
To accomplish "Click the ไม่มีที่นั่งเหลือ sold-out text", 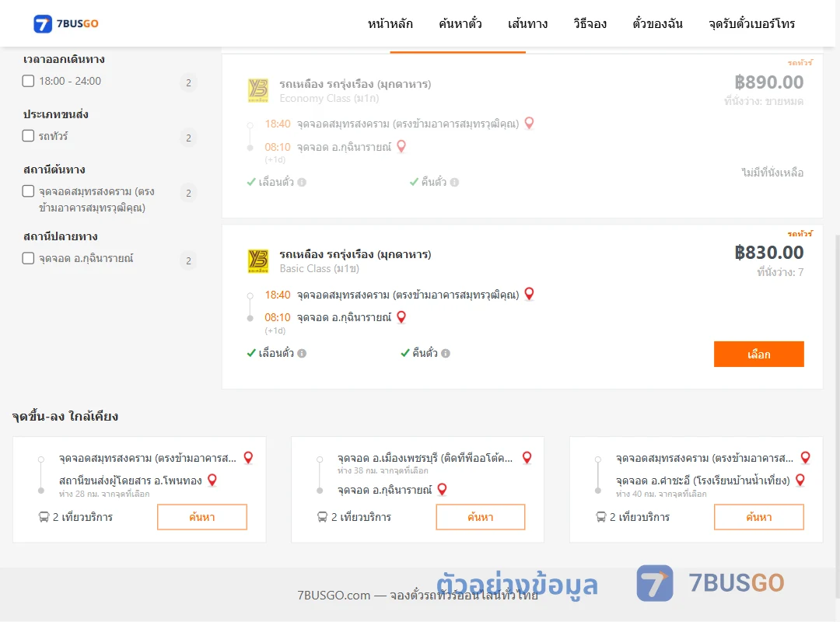I will click(772, 173).
